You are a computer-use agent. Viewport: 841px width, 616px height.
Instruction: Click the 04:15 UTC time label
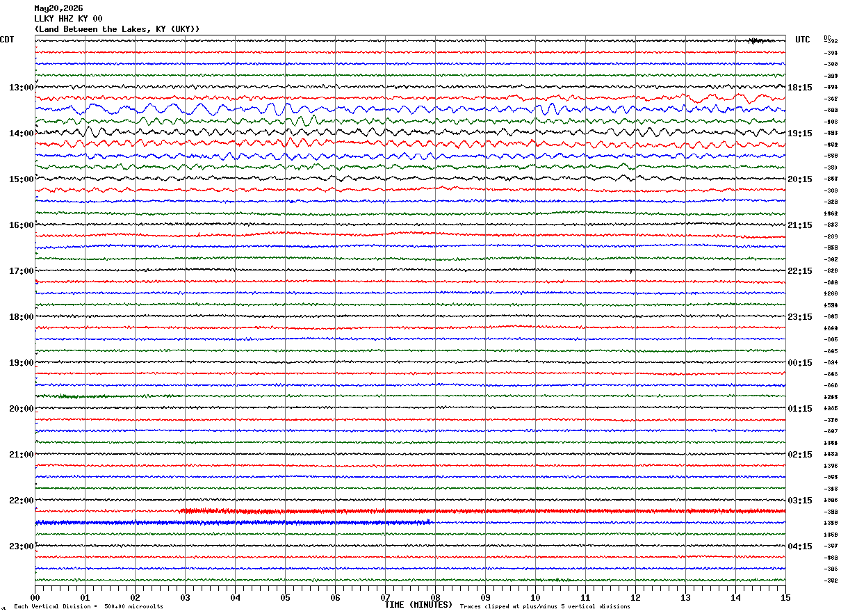pyautogui.click(x=799, y=546)
